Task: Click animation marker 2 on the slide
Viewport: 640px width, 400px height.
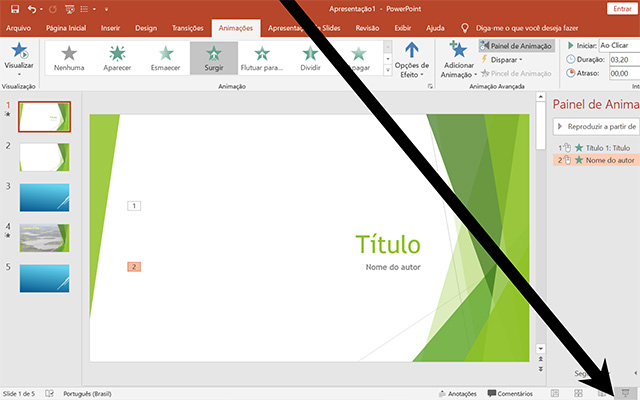Action: [x=134, y=267]
